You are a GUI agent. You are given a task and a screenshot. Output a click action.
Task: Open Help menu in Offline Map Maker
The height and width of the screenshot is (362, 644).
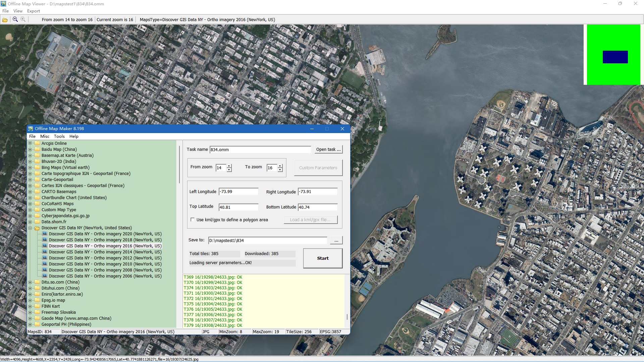tap(74, 136)
